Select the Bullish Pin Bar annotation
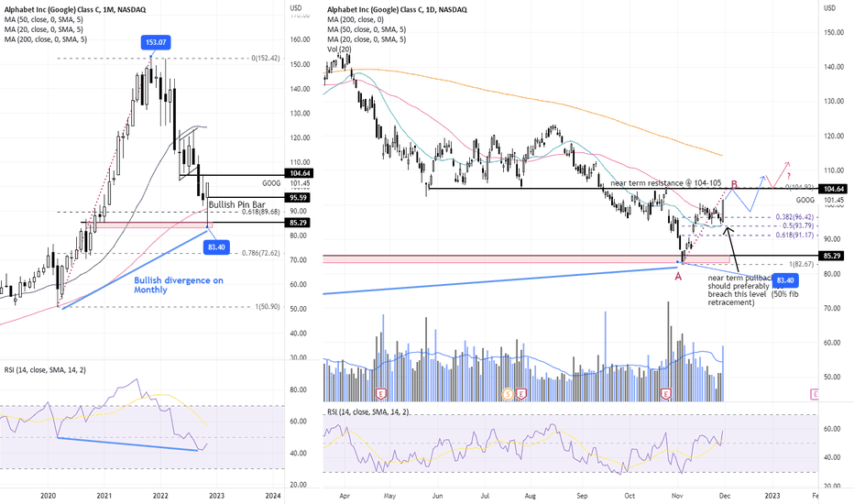 [237, 204]
